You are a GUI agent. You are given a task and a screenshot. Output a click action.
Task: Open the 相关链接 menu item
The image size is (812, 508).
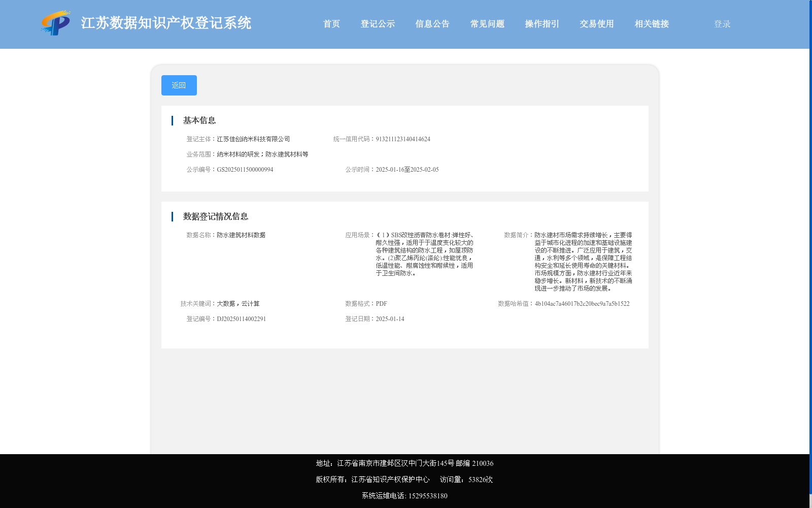click(x=652, y=24)
